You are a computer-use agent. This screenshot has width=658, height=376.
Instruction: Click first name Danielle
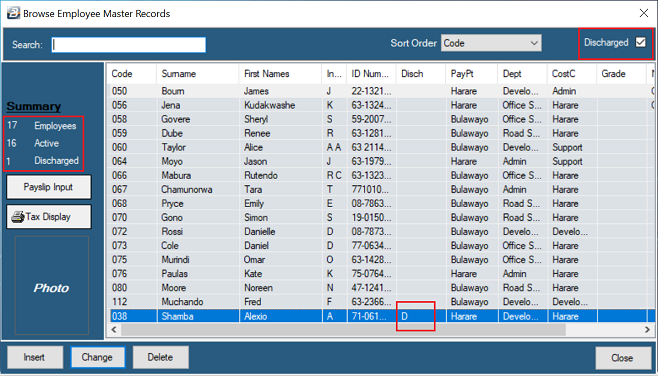[x=260, y=232]
